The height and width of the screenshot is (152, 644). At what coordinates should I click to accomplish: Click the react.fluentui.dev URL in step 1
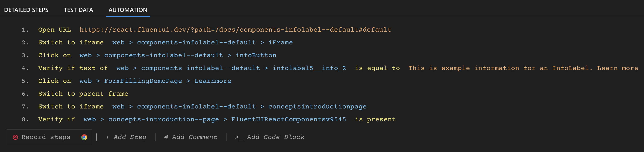(235, 30)
